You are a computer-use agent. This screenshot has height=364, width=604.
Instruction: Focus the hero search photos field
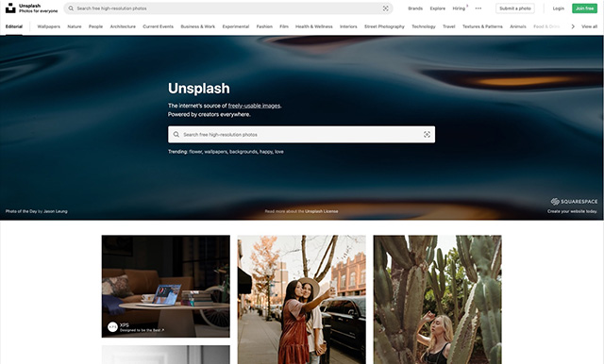tap(301, 135)
